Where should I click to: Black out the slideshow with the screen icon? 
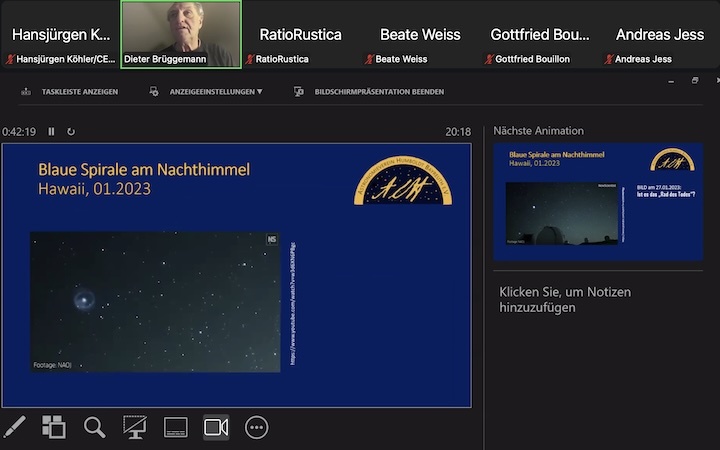pos(135,427)
